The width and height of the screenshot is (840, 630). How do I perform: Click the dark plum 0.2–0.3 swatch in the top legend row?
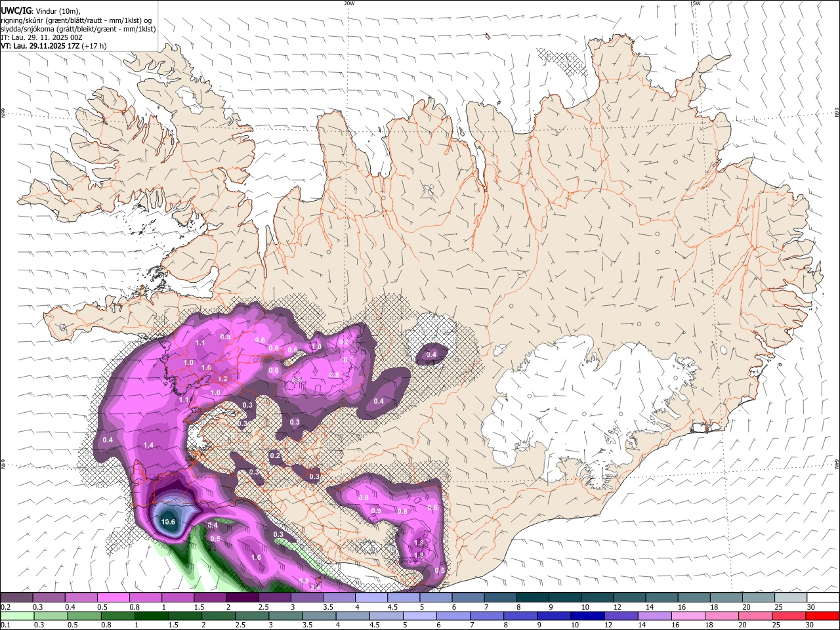pyautogui.click(x=17, y=598)
